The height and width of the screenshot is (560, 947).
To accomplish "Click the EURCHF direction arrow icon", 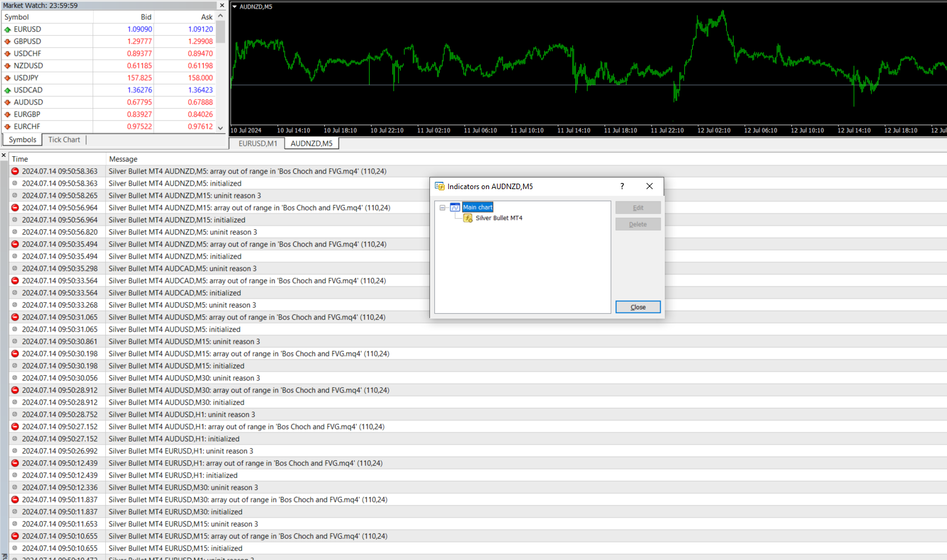I will [x=7, y=126].
